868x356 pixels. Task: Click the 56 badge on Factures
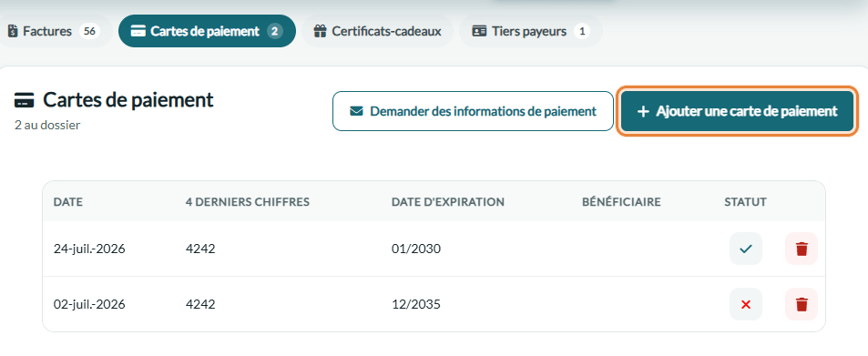[x=89, y=31]
